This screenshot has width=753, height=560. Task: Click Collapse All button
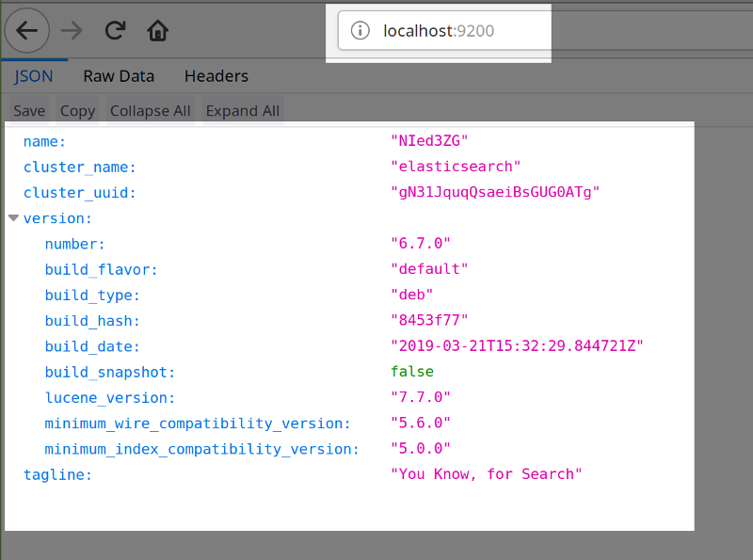pos(151,110)
